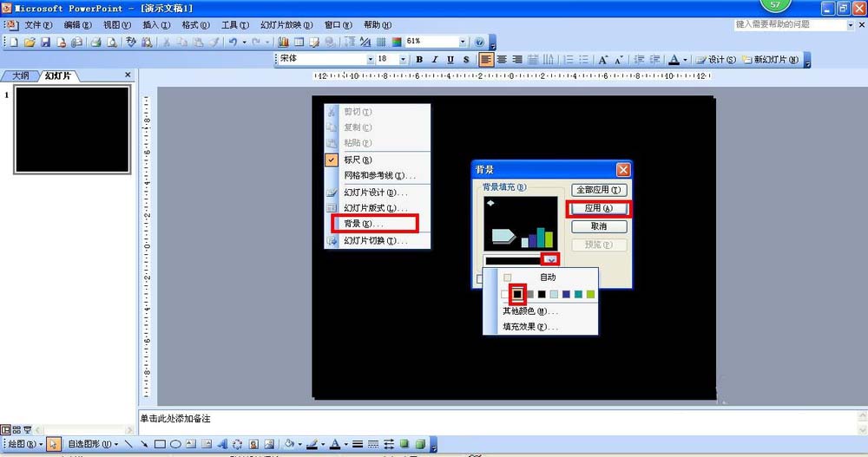
Task: Pick the highlighted black color swatch
Action: pos(517,294)
